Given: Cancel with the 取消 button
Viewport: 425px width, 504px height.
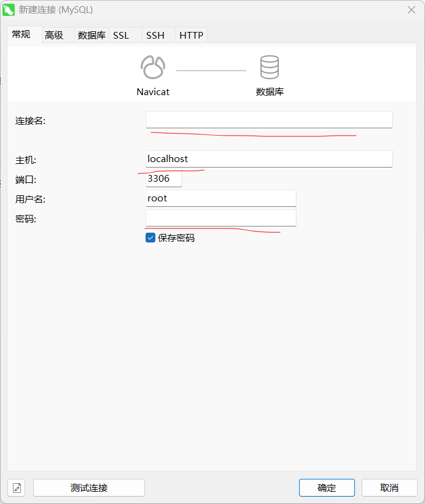Looking at the screenshot, I should click(x=389, y=487).
